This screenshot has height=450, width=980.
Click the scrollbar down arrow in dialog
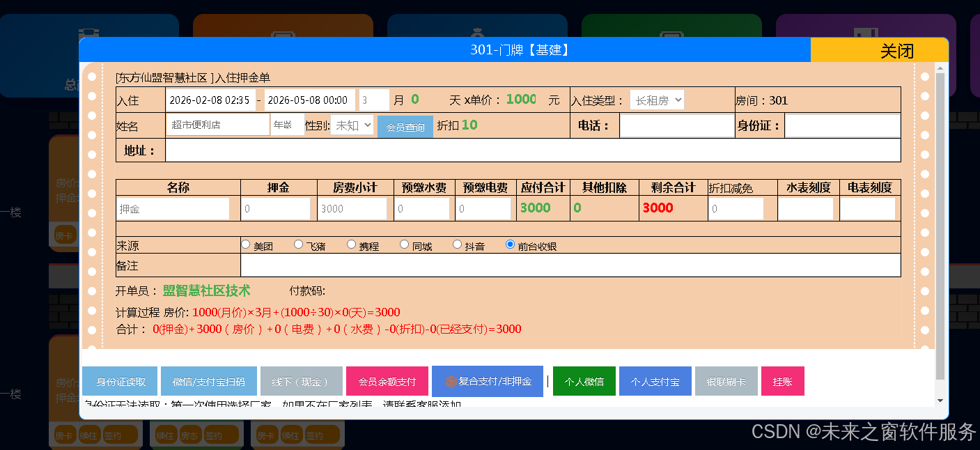tap(940, 401)
